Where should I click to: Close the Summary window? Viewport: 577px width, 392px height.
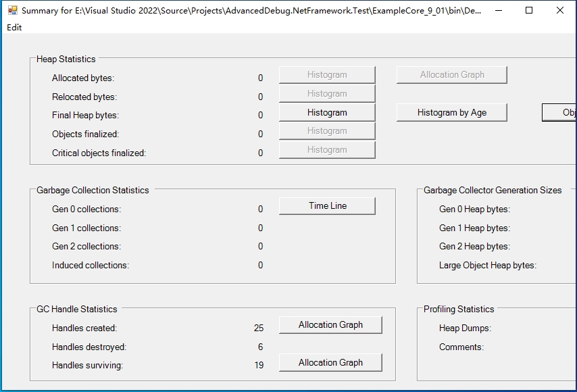point(560,11)
